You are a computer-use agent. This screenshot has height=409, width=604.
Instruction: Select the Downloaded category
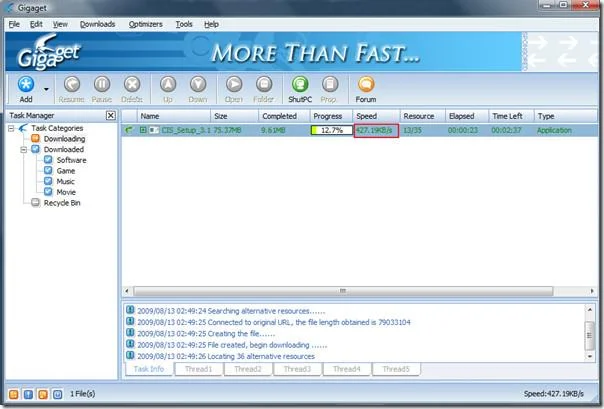tap(64, 149)
